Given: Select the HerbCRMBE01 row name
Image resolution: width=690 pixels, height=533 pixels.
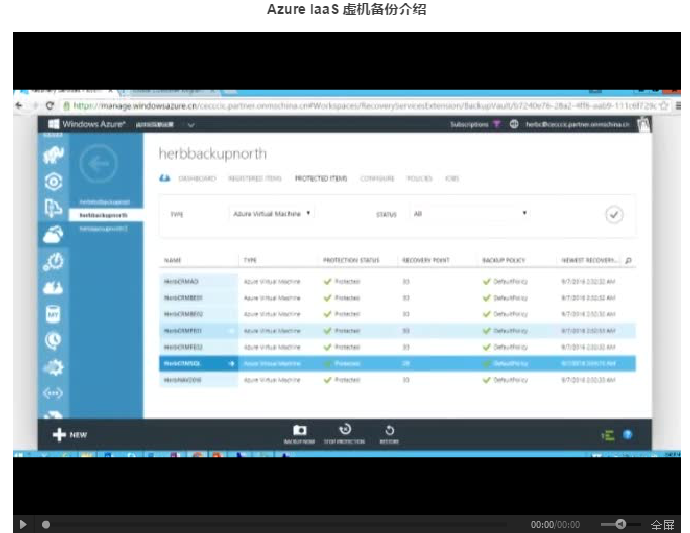Looking at the screenshot, I should click(x=183, y=298).
